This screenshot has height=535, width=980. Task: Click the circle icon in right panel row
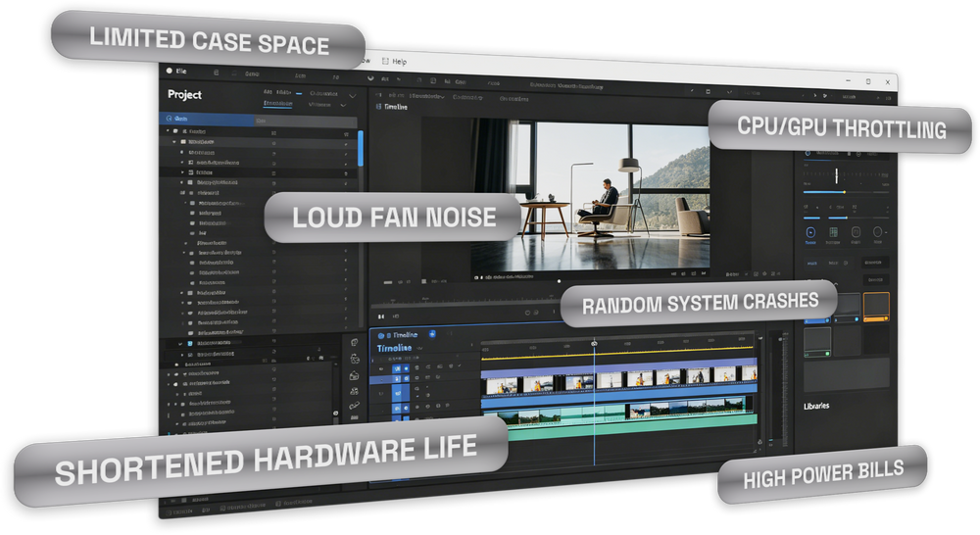coord(877,232)
